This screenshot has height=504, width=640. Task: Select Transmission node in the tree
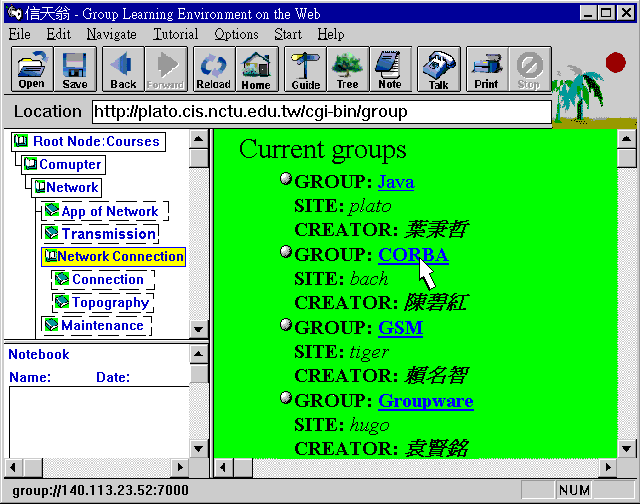[x=108, y=234]
